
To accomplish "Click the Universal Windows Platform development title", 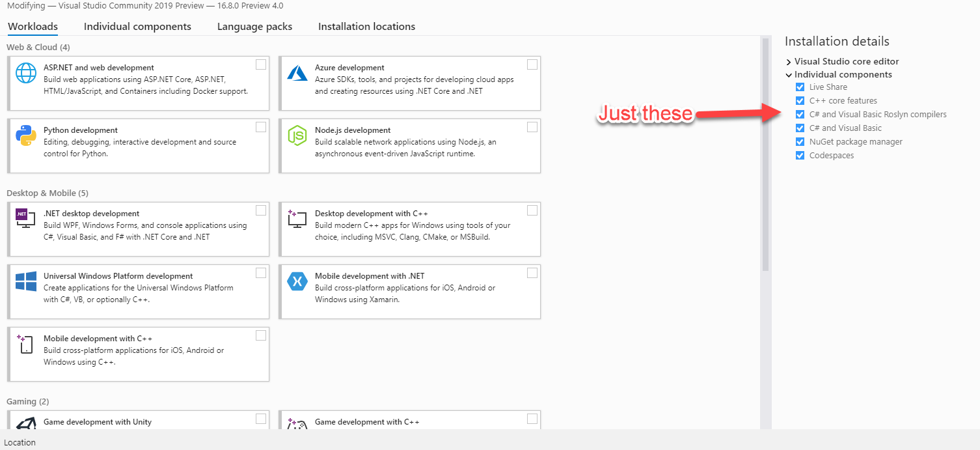I will (118, 276).
